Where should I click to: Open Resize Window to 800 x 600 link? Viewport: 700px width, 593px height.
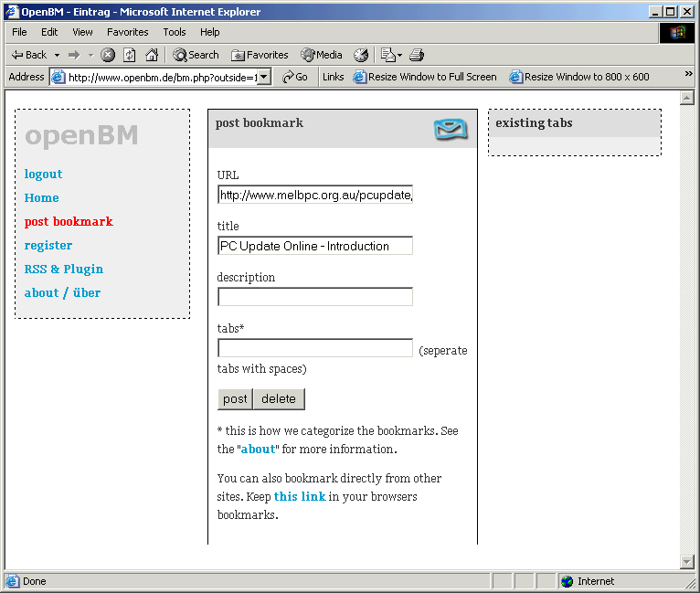pyautogui.click(x=579, y=77)
